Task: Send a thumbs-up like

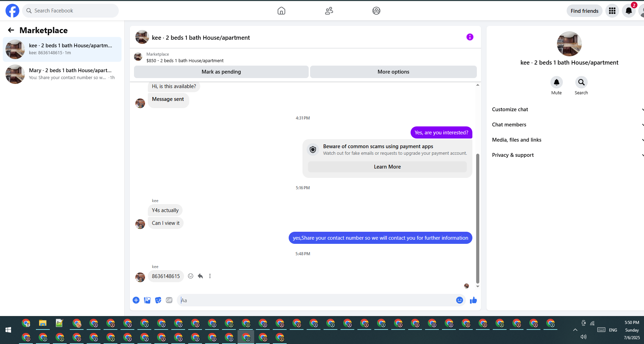Action: (x=473, y=300)
